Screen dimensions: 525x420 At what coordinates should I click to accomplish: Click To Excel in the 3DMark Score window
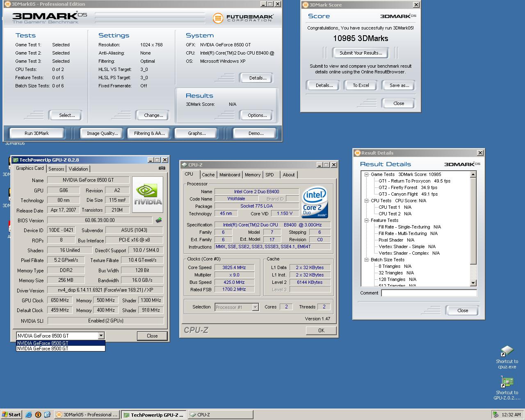pyautogui.click(x=361, y=85)
